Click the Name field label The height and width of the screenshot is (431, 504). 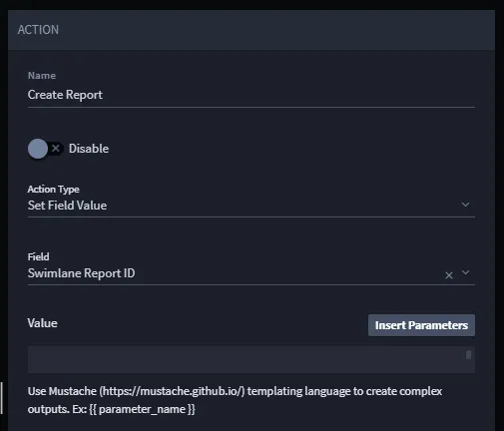[42, 76]
